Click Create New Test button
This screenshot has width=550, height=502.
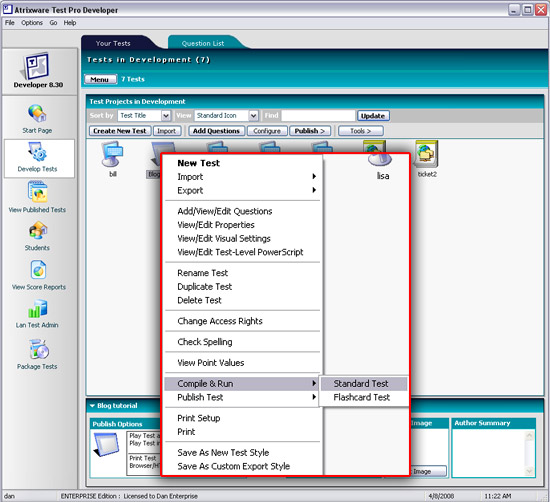[120, 131]
